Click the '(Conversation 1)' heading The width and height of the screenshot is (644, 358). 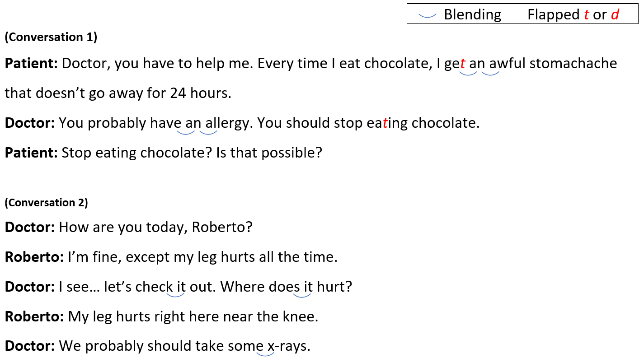point(51,37)
